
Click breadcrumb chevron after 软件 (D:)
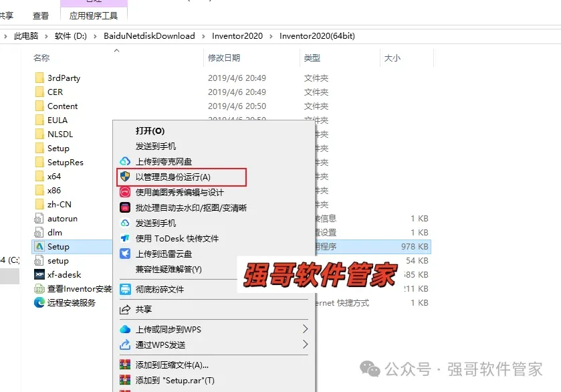[x=95, y=36]
